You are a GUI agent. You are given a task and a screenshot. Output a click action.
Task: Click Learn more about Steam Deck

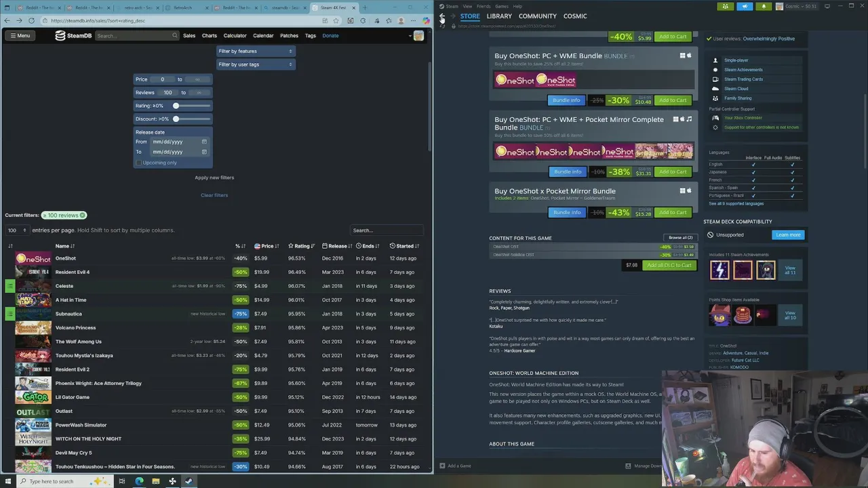(x=788, y=235)
